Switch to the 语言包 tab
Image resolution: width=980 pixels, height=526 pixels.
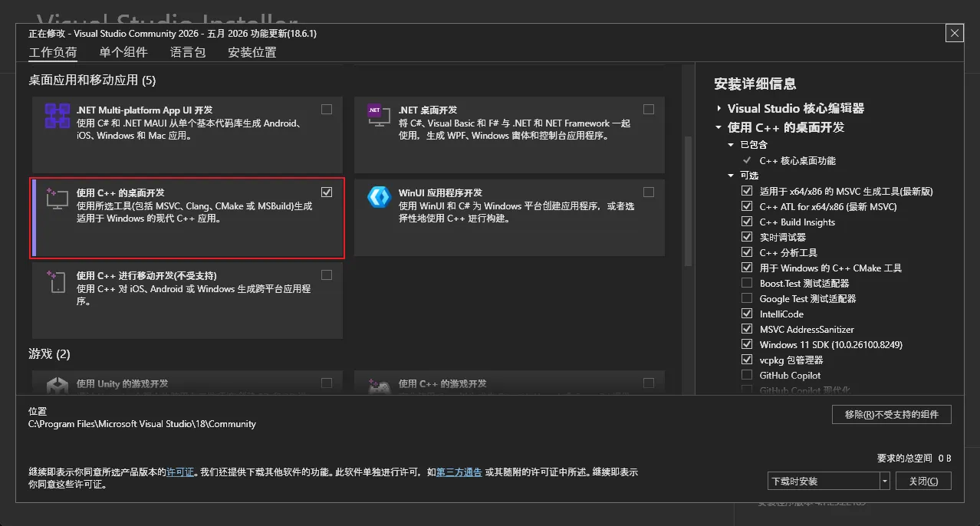(x=188, y=53)
